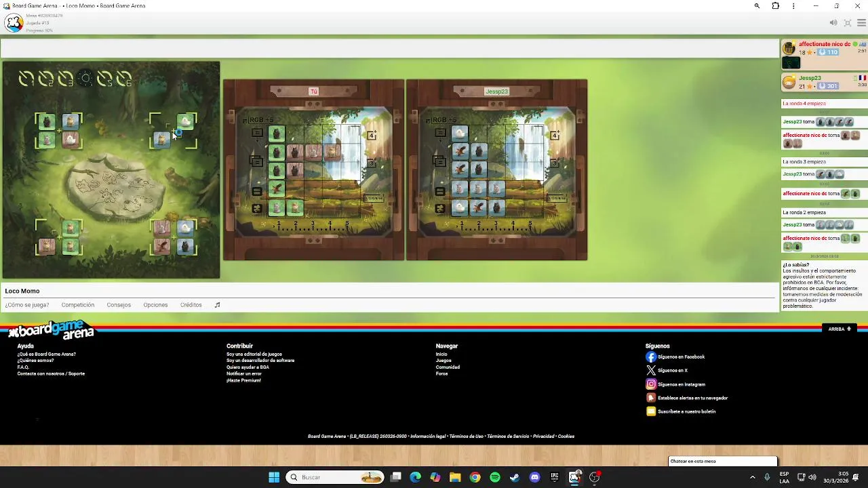Open ¡Hazte Premium! footer link

point(243,380)
